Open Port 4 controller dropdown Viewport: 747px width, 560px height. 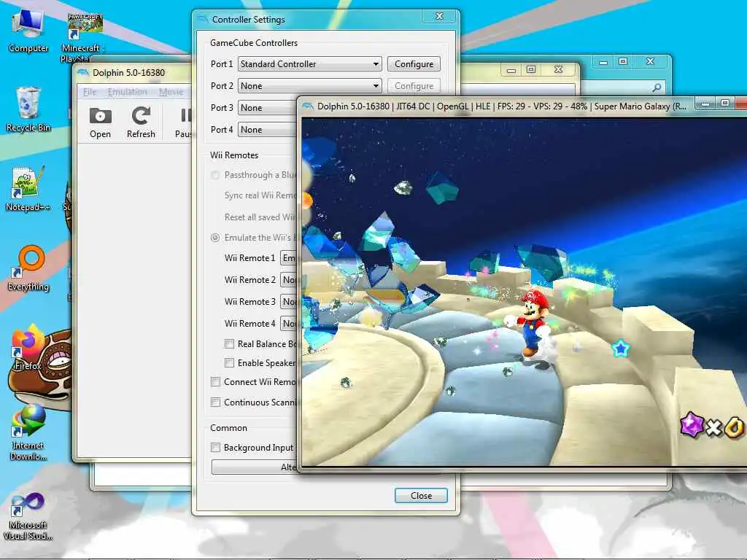(x=268, y=130)
